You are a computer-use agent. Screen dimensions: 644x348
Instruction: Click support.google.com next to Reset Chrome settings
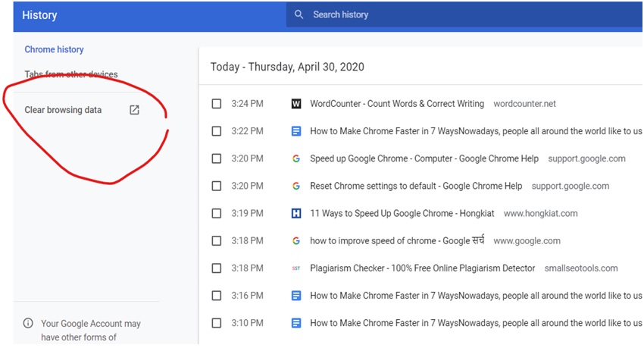(570, 186)
